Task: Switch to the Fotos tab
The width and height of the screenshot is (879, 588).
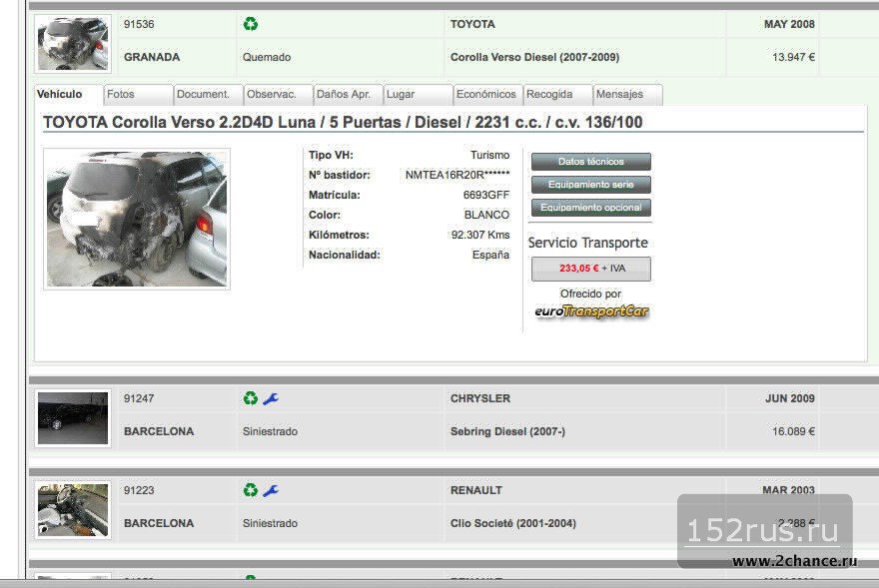Action: (x=138, y=94)
